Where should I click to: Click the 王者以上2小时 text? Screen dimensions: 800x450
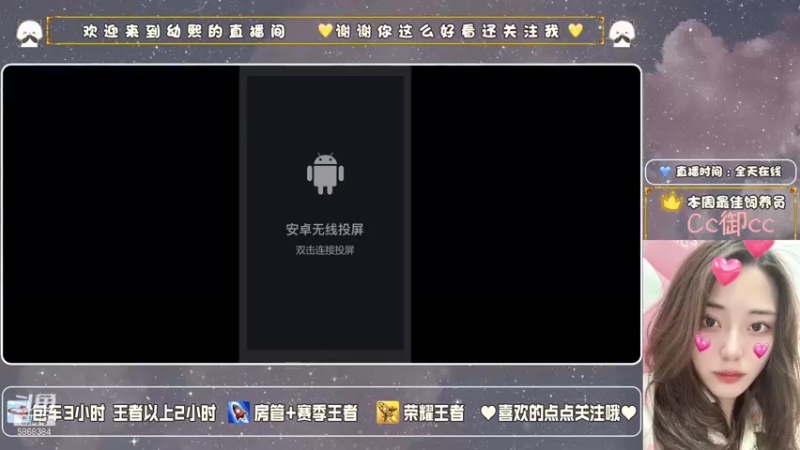tap(164, 413)
